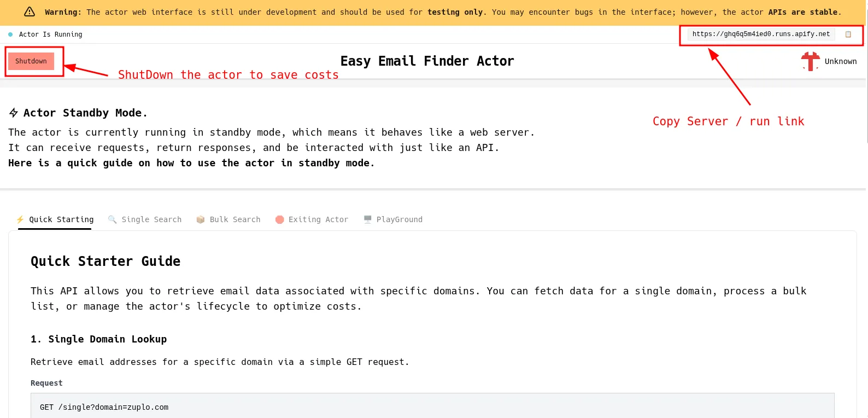Viewport: 868px width, 418px height.
Task: Copy server link with clipboard icon
Action: coord(848,34)
